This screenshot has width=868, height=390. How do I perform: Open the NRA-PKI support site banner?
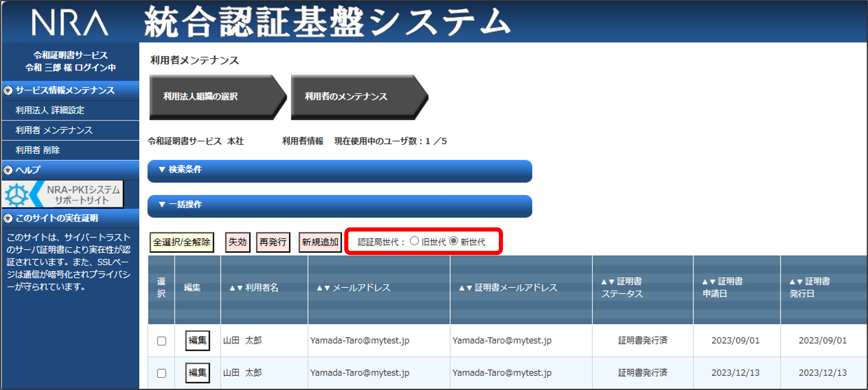pos(63,194)
